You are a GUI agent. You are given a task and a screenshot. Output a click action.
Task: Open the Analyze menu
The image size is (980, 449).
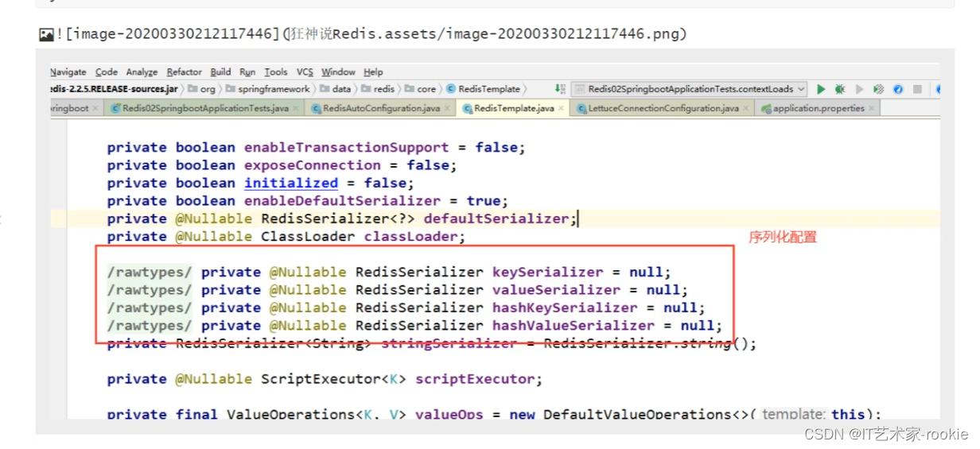[x=142, y=72]
